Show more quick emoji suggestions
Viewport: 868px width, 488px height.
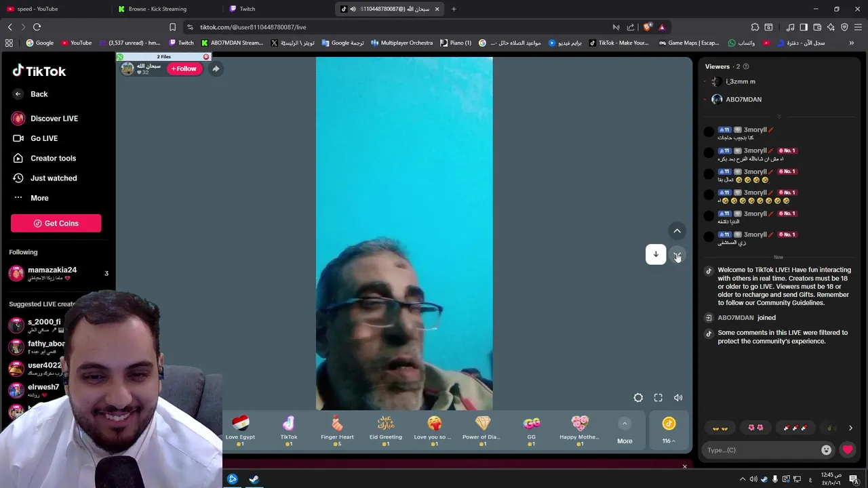click(850, 428)
